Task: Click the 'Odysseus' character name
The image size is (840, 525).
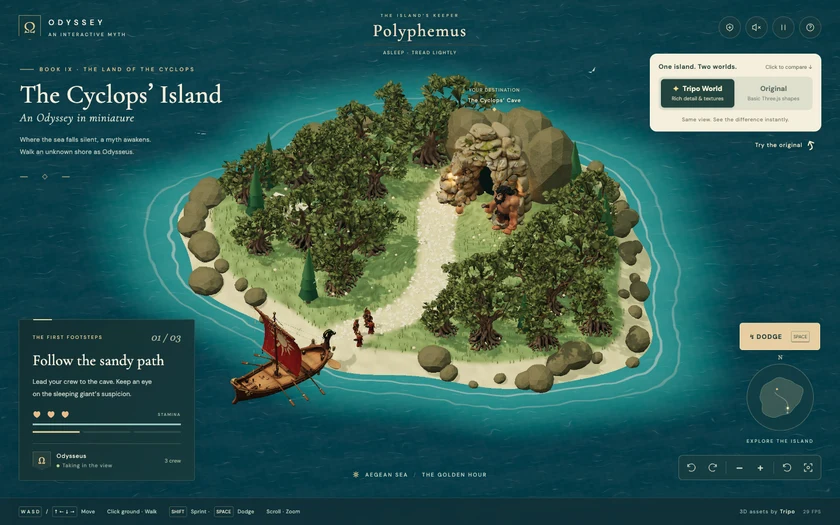Action: [x=71, y=456]
